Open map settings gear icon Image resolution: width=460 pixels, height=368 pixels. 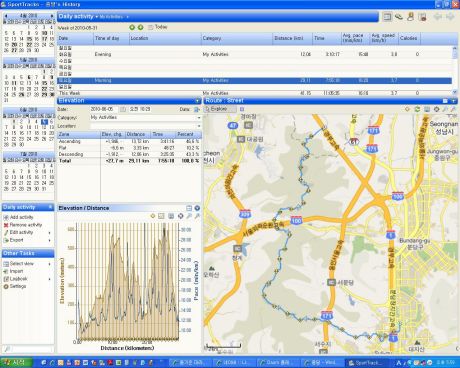[x=436, y=109]
